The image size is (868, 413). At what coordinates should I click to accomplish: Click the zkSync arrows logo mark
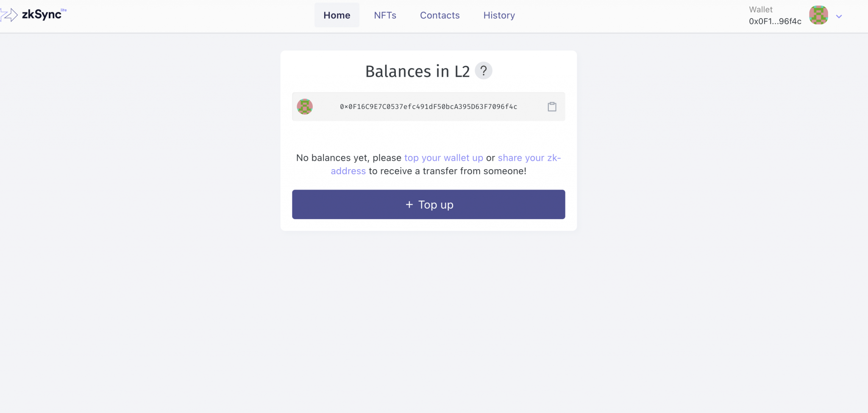9,15
